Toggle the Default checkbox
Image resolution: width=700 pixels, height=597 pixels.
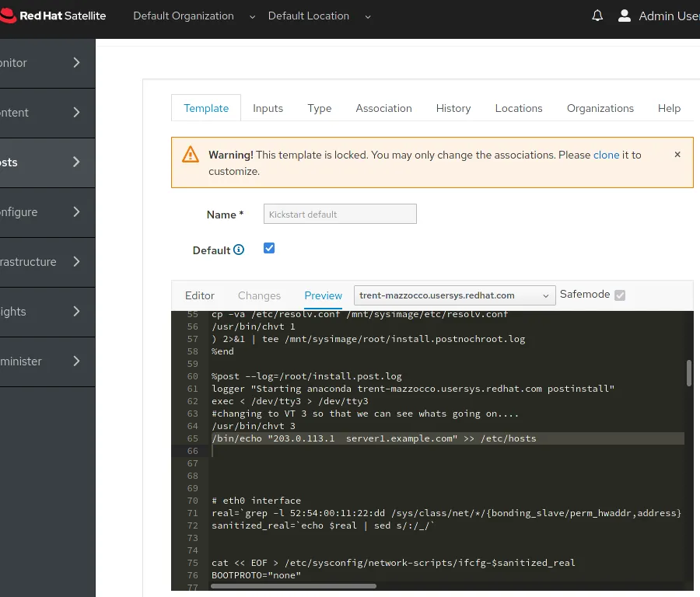(x=269, y=248)
